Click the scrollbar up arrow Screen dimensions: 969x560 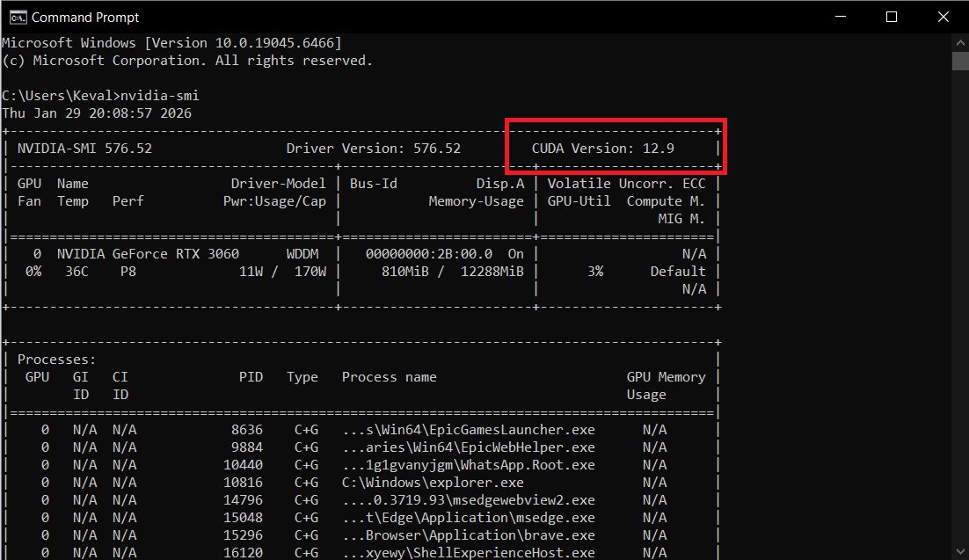point(960,42)
